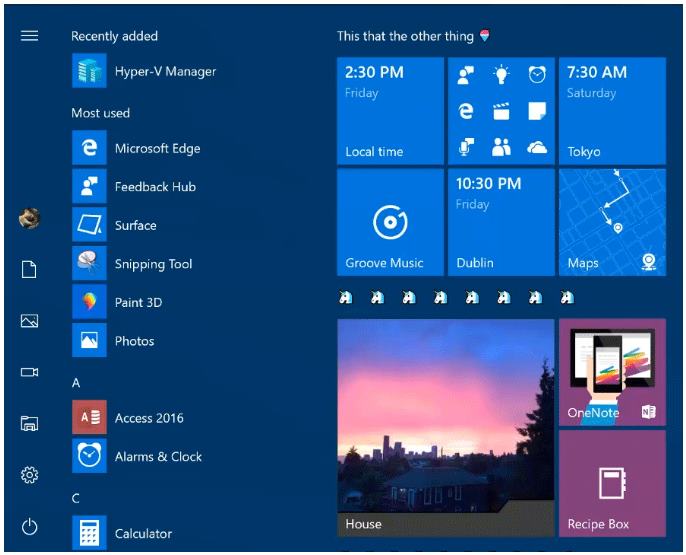Open Videos camera icon in left rail

pyautogui.click(x=29, y=372)
